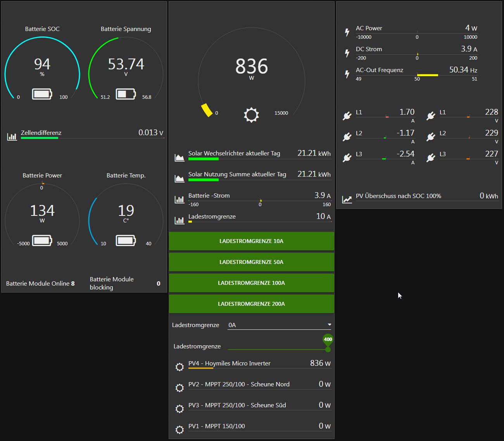Viewport: 504px width, 441px height.
Task: Click the battery icon under Batterie Spannung
Action: coord(126,94)
